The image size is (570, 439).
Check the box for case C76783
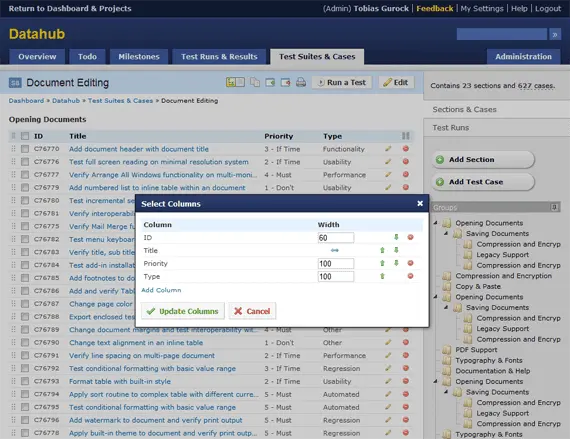pyautogui.click(x=25, y=252)
